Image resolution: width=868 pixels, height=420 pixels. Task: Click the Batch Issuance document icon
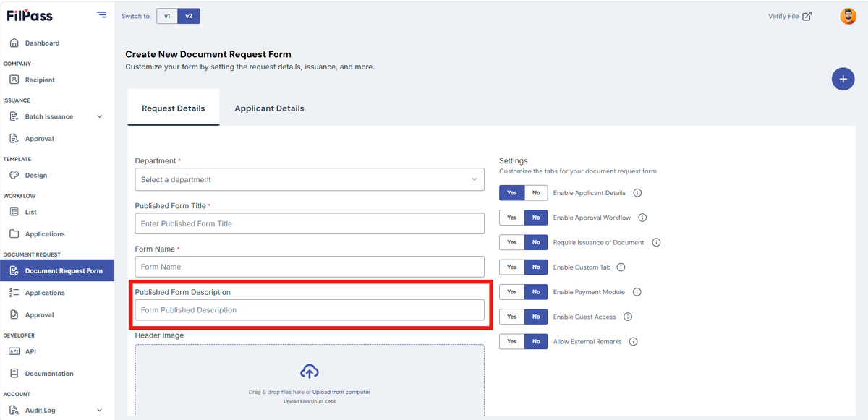coord(14,116)
